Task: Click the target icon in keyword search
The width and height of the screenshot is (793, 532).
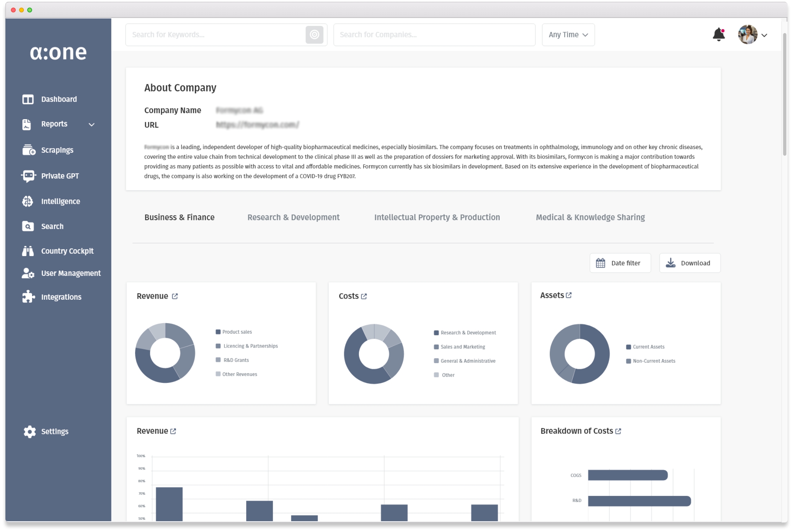Action: 314,35
